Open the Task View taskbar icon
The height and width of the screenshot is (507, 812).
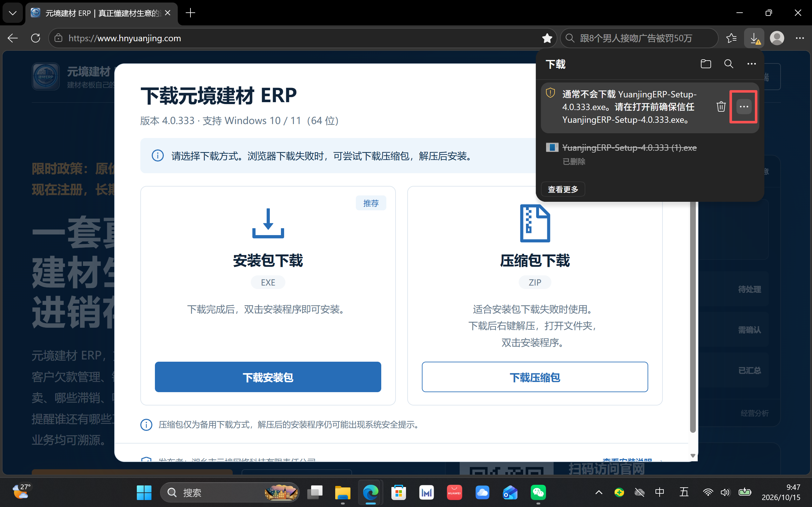pyautogui.click(x=315, y=493)
